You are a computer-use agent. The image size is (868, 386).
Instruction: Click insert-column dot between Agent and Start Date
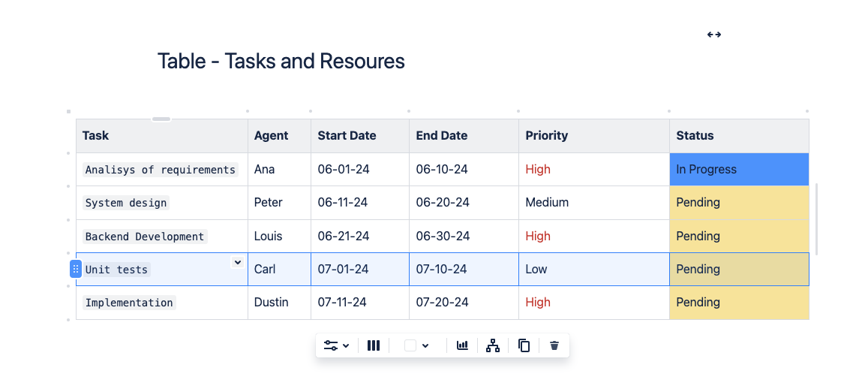pyautogui.click(x=311, y=111)
